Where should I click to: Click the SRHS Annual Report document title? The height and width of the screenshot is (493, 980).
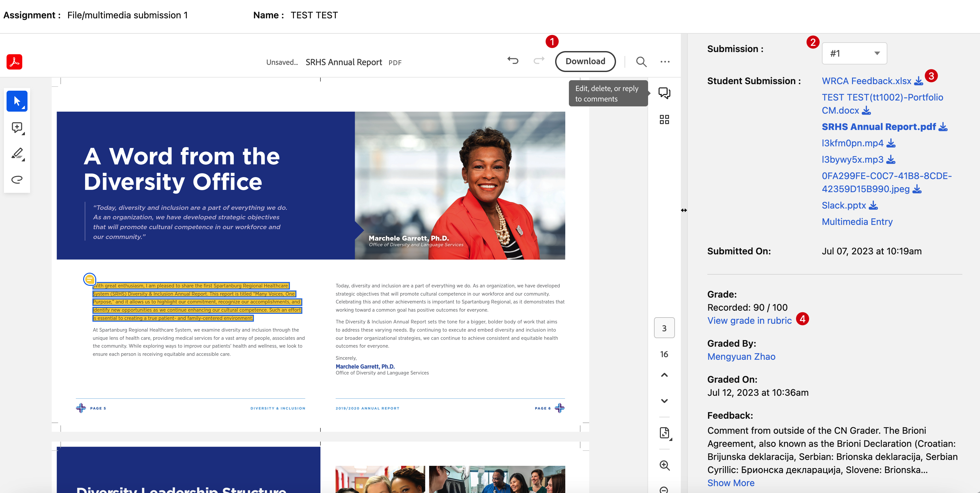[344, 62]
